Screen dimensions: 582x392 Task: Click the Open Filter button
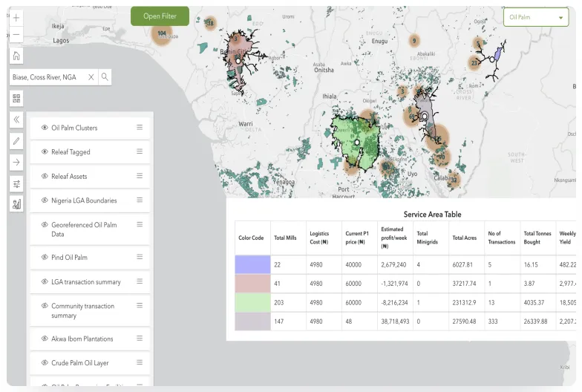160,16
